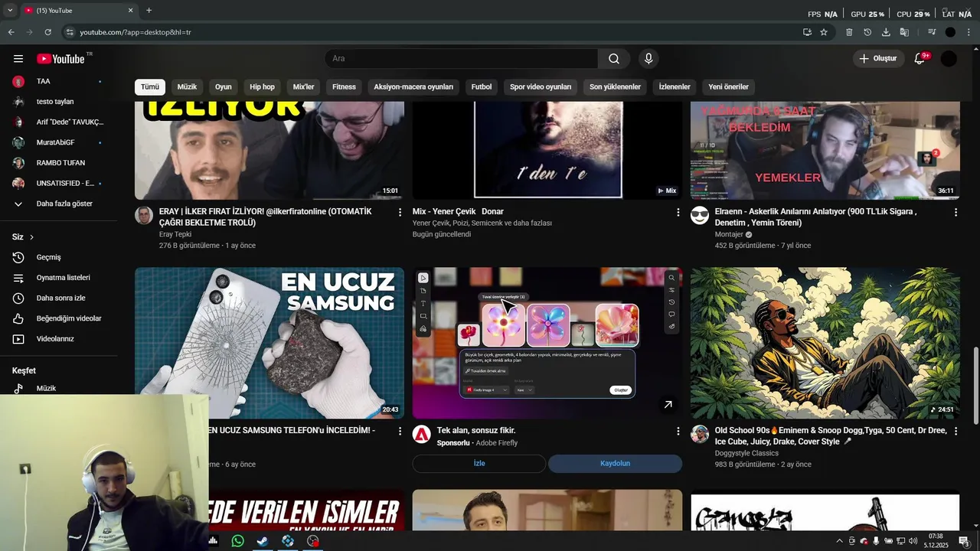Click the taskbar volume speaker icon
980x551 pixels.
(913, 541)
